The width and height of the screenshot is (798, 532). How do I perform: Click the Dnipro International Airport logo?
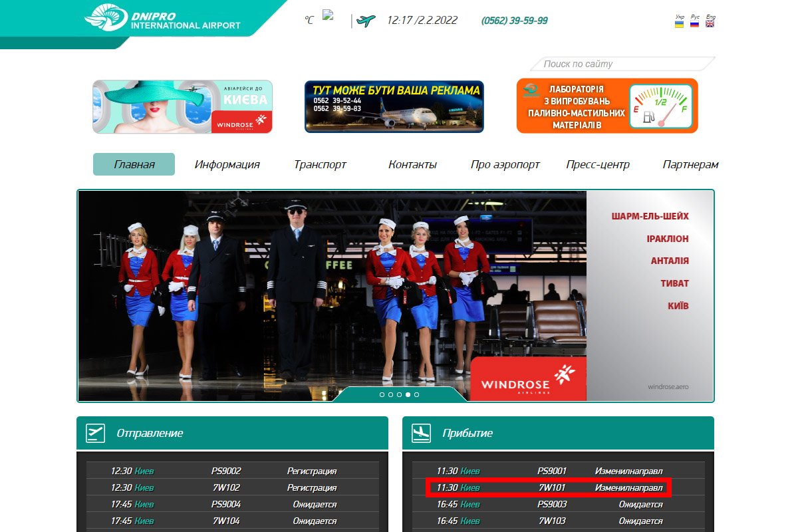point(163,19)
